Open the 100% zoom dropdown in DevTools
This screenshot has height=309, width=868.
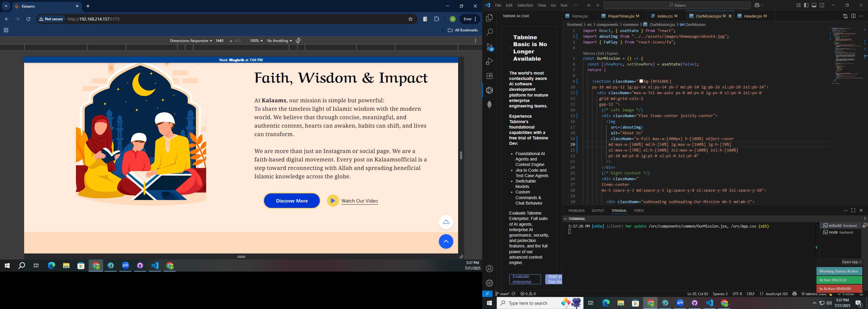tap(256, 40)
